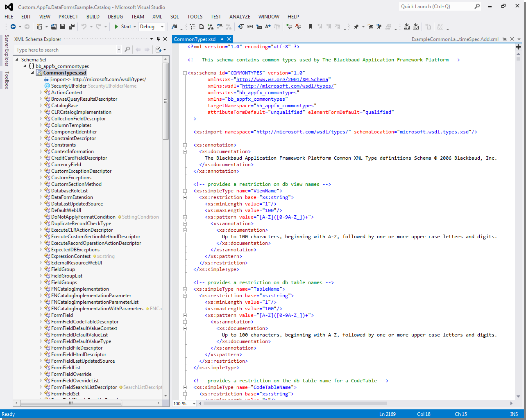The image size is (526, 420).
Task: Click the Server Explorer side tab
Action: pos(7,50)
